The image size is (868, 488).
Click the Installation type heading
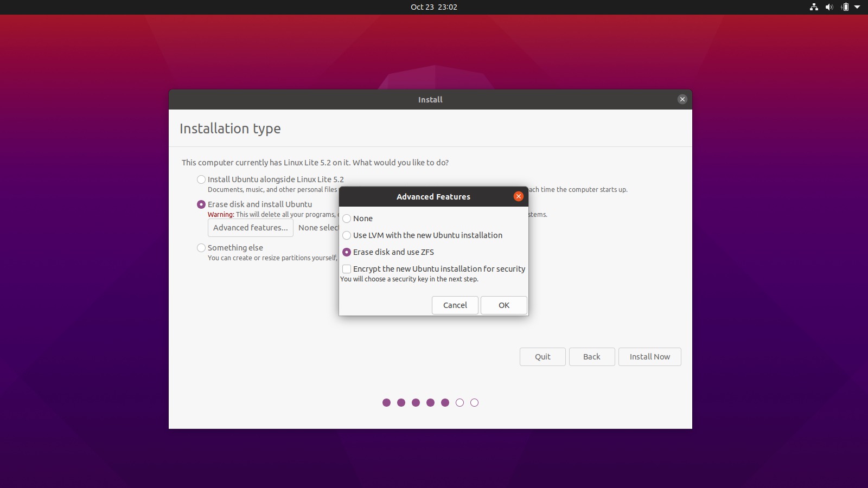[230, 129]
